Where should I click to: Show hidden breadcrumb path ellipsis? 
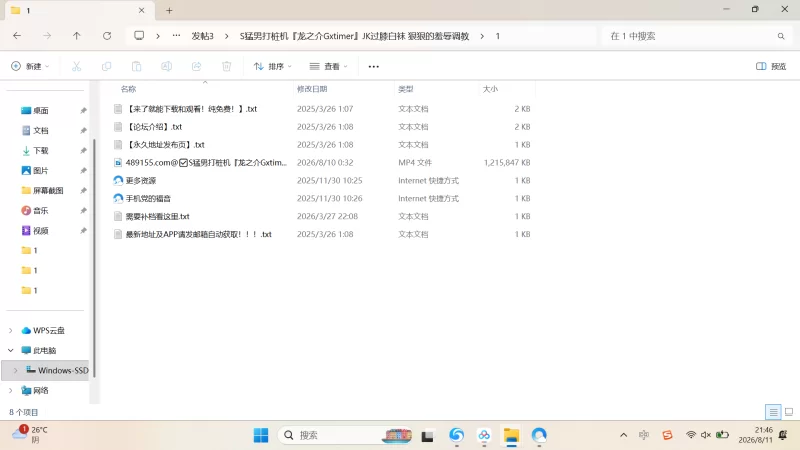coord(177,36)
